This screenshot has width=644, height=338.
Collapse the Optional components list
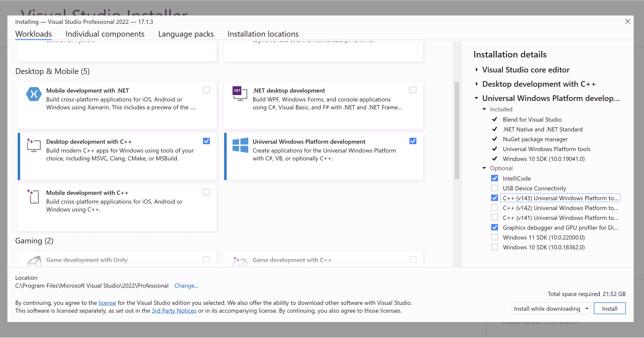point(484,168)
